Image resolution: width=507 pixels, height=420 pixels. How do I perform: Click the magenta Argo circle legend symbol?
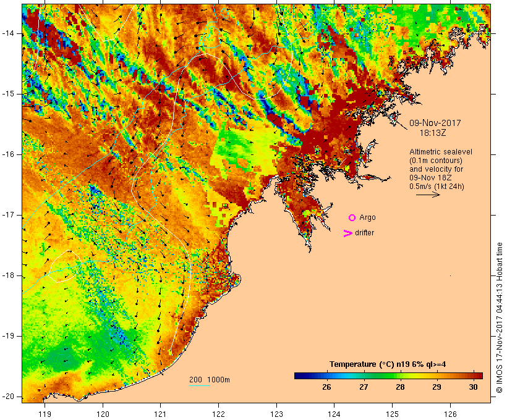[352, 218]
